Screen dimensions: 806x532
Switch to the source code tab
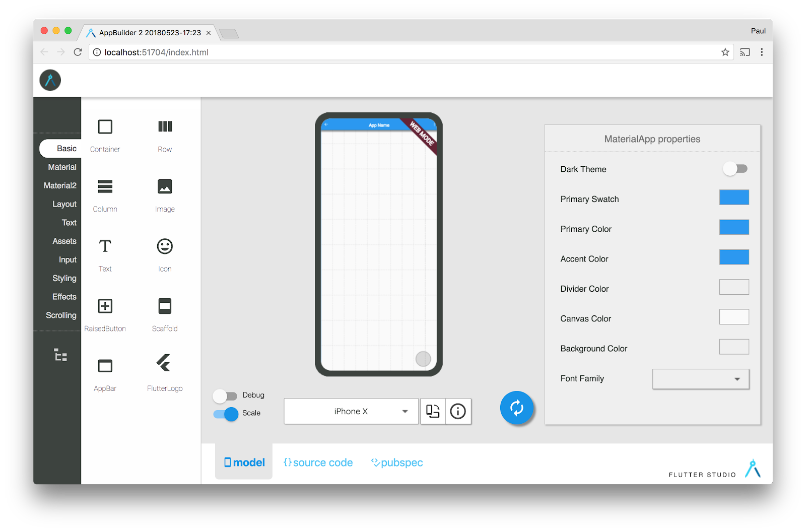point(318,462)
